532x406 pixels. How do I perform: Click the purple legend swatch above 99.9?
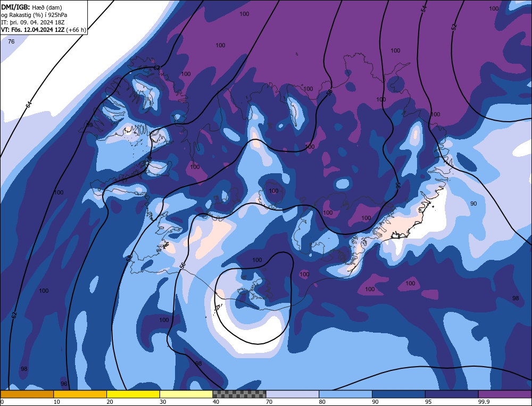coord(505,394)
